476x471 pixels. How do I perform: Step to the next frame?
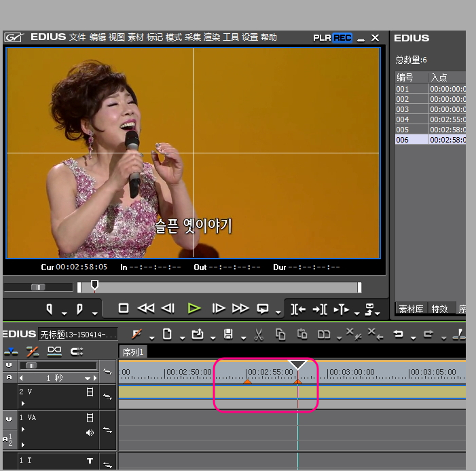point(218,308)
